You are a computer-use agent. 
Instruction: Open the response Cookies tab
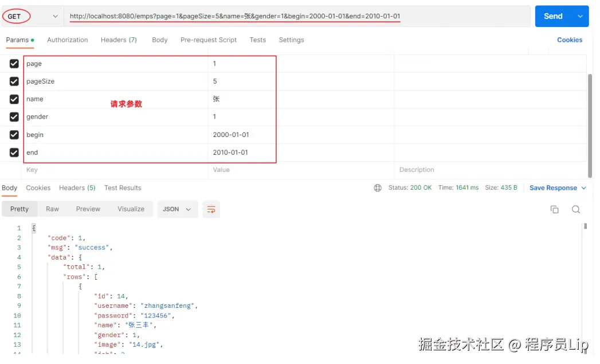coord(38,188)
